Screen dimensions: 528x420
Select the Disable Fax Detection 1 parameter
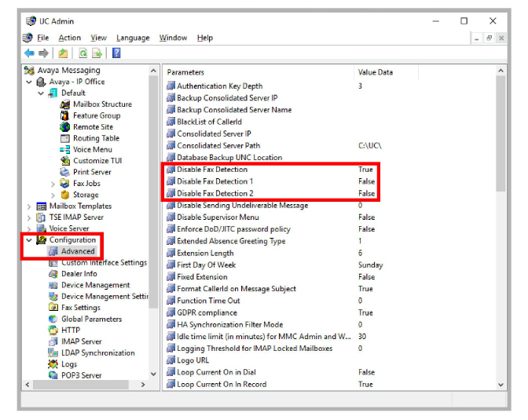click(214, 181)
